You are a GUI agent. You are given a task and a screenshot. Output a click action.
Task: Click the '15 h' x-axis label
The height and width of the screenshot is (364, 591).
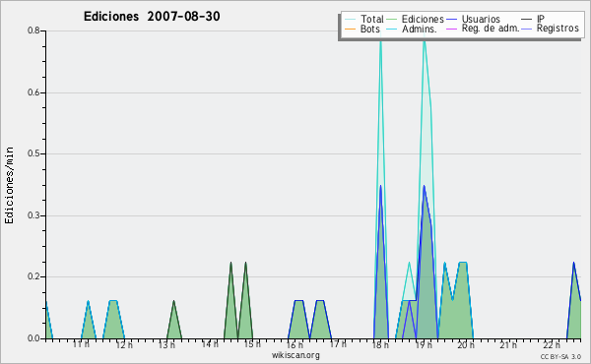[x=252, y=344]
